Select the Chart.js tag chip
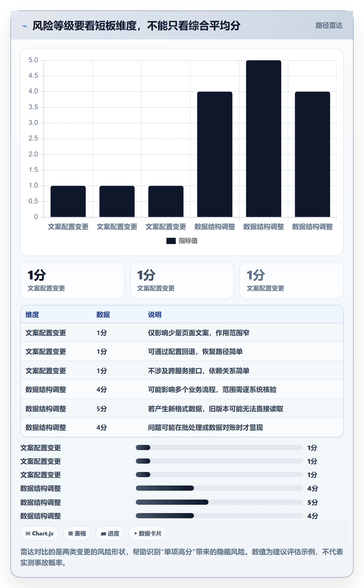The image size is (364, 588). tap(40, 533)
